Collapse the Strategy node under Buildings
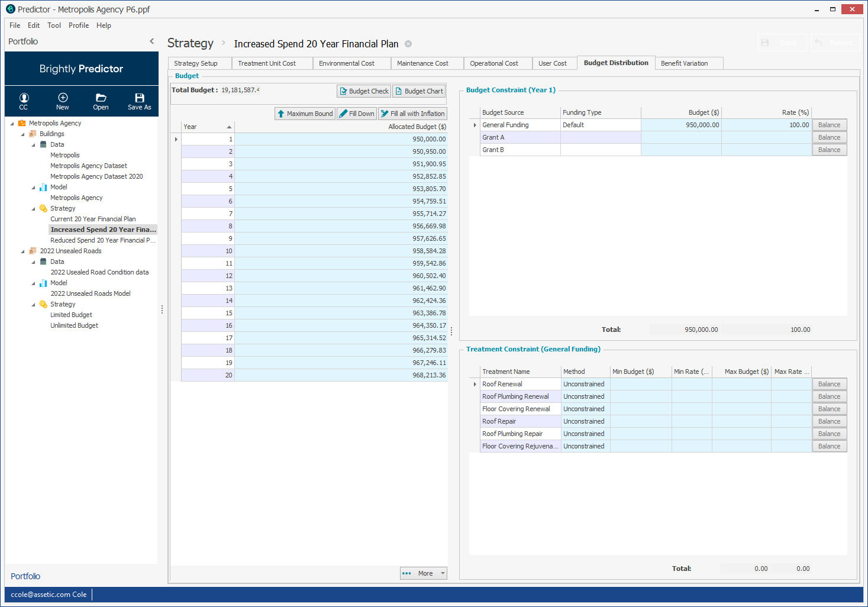 33,209
